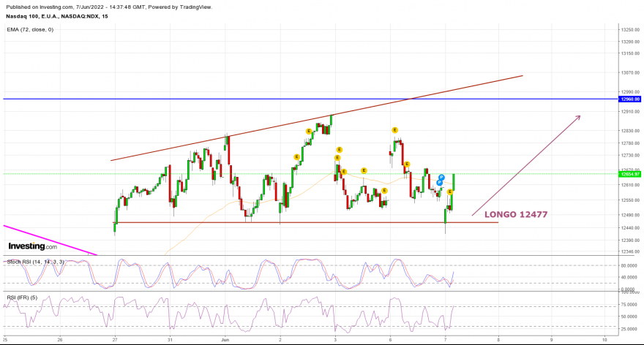Click the topmost E marker near 12830

(x=394, y=130)
